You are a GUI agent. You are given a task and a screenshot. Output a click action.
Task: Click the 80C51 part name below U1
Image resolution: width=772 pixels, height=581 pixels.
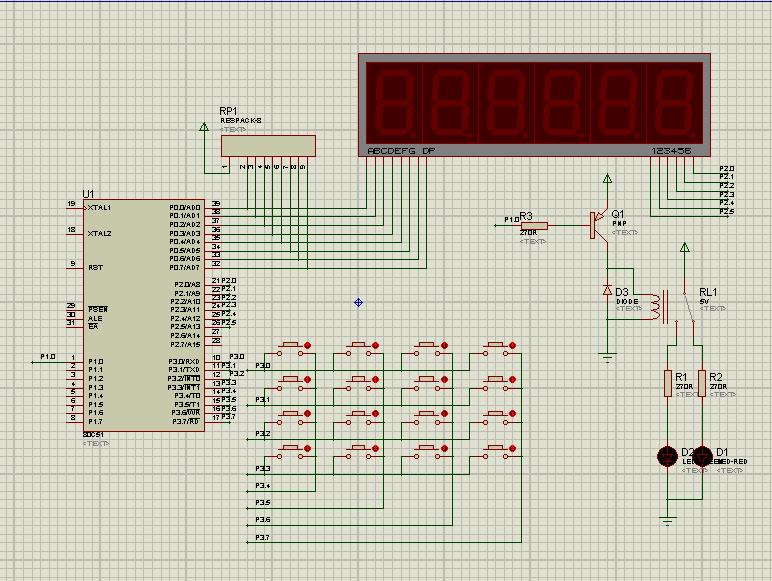[93, 435]
